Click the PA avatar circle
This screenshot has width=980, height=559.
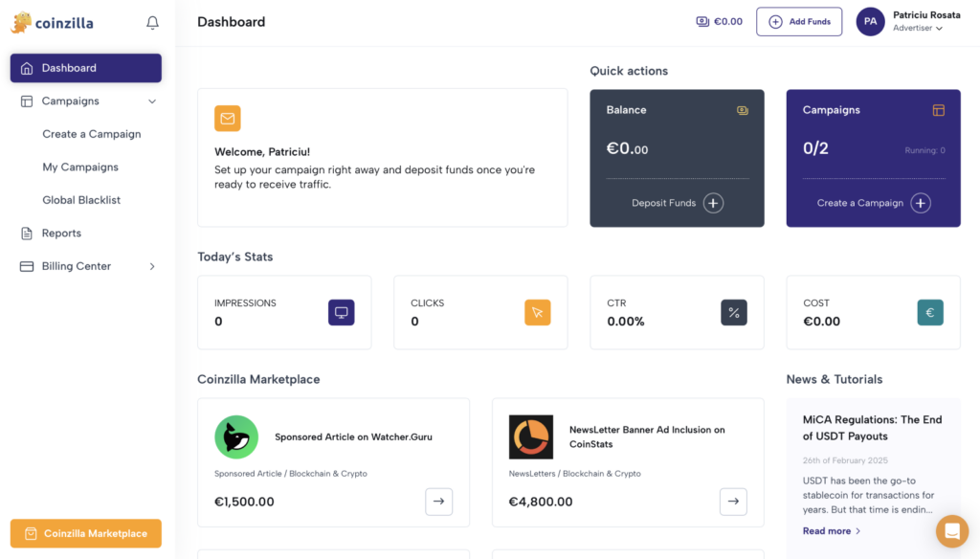point(870,21)
